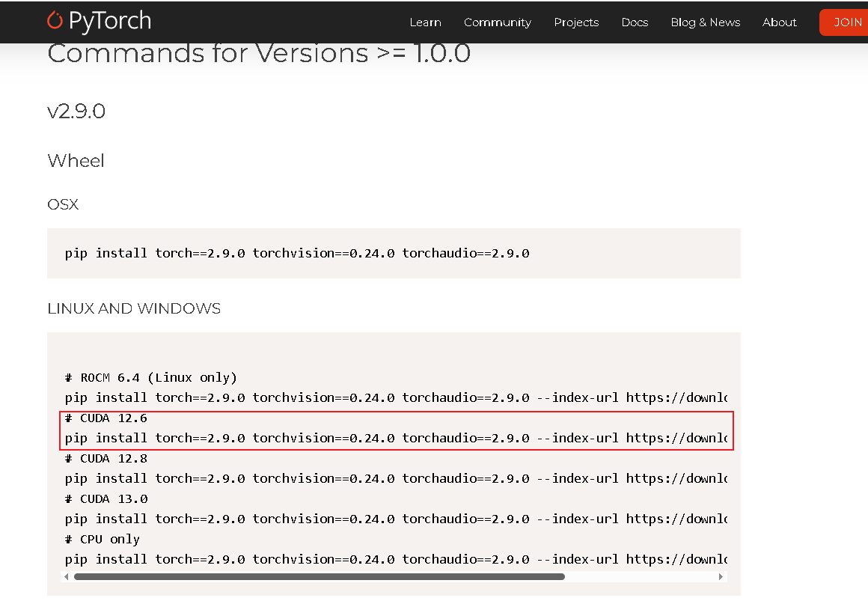The width and height of the screenshot is (868, 613).
Task: Click the '# CUDA 12.8' comment line
Action: tap(106, 459)
